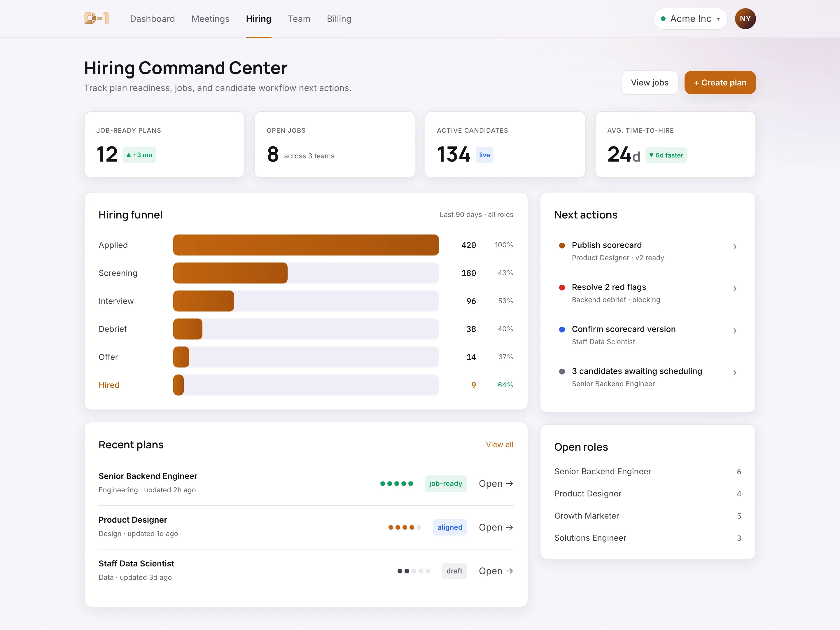This screenshot has width=840, height=630.
Task: Click the View jobs button
Action: pos(650,83)
